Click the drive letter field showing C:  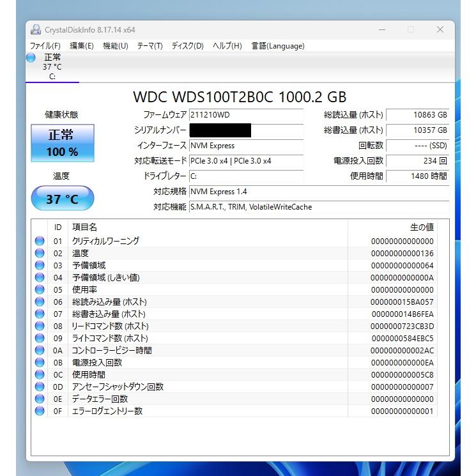point(246,176)
